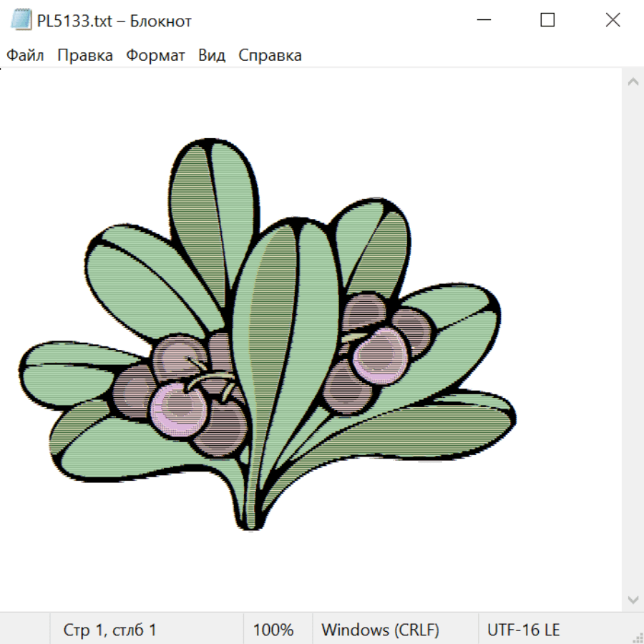Click the Notepad icon in the title bar
This screenshot has width=644, height=644.
click(x=21, y=21)
